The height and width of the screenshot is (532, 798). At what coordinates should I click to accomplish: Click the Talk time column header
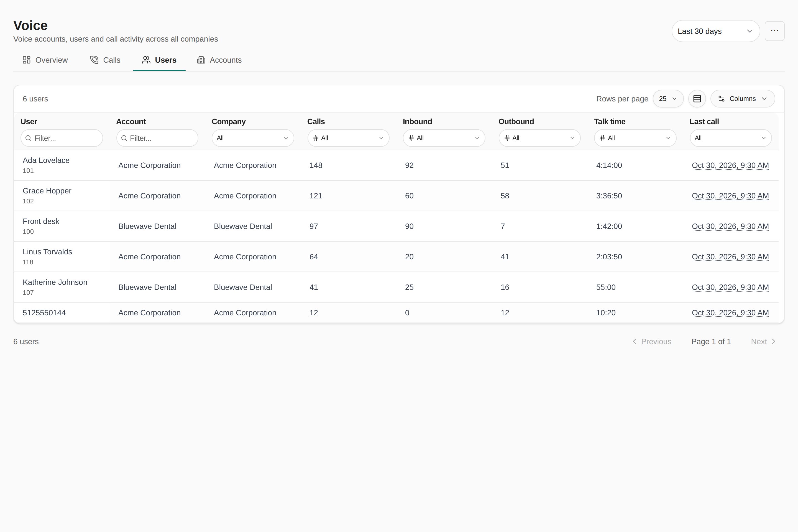[610, 121]
